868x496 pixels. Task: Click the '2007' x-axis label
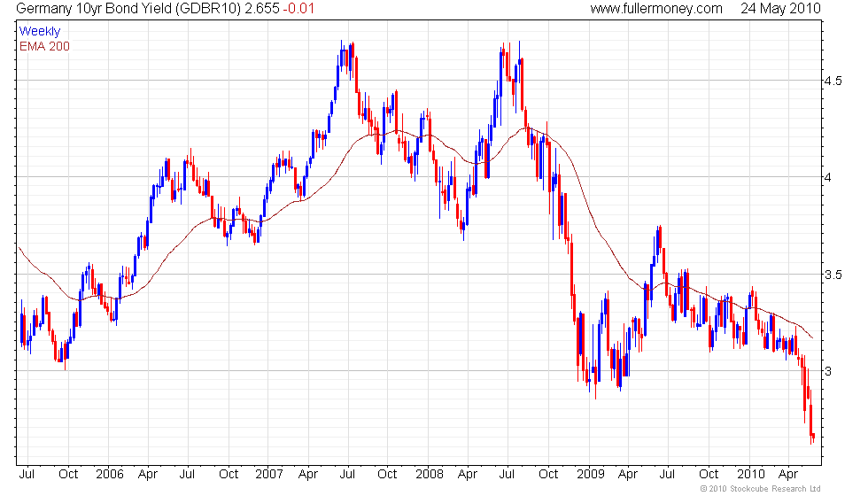[x=269, y=474]
